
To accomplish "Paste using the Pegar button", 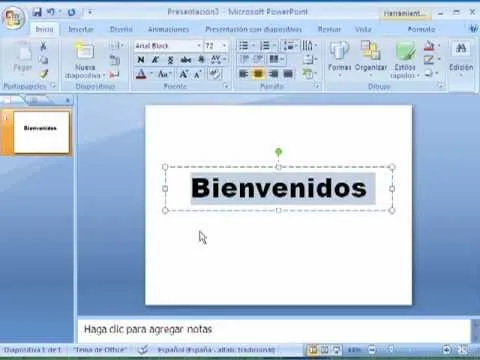I will pos(22,57).
